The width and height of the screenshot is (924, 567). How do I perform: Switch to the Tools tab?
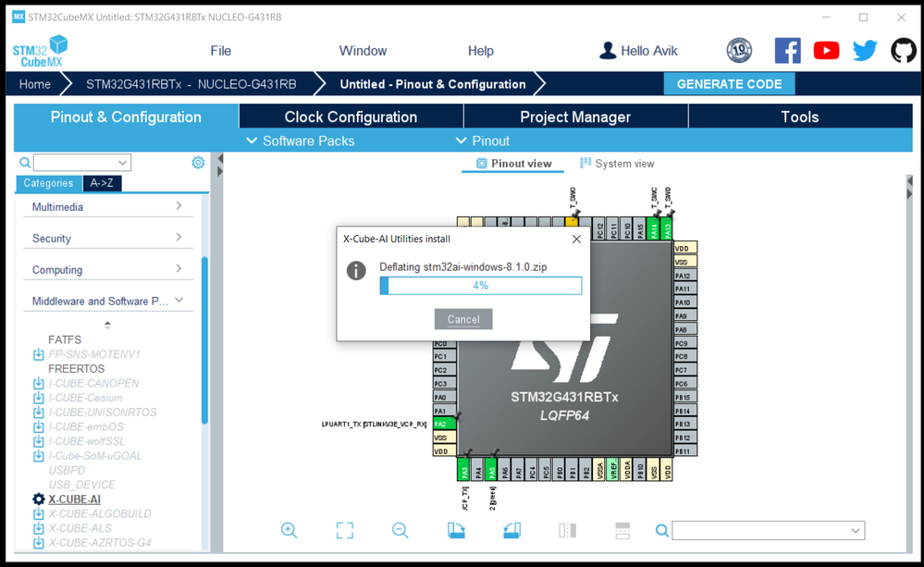800,117
